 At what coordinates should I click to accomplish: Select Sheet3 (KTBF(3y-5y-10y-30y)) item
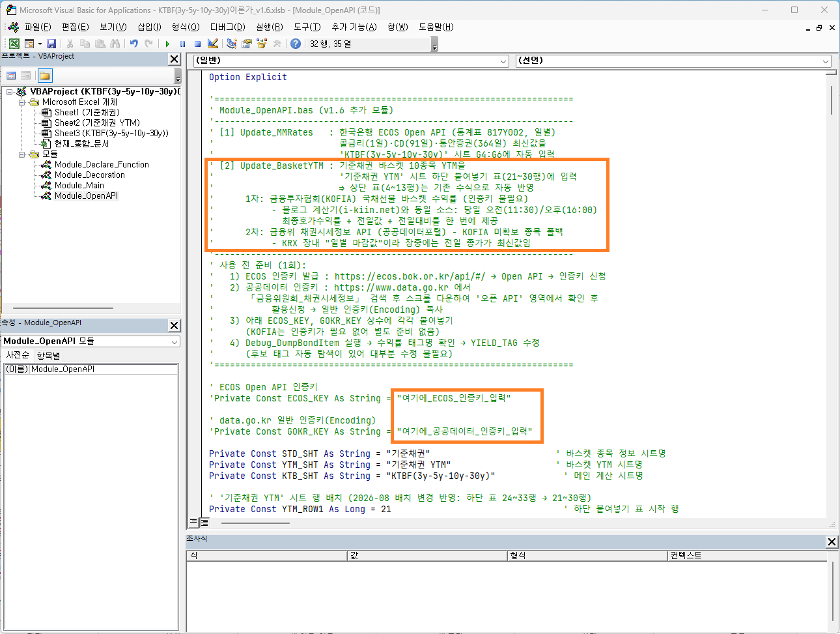point(111,134)
